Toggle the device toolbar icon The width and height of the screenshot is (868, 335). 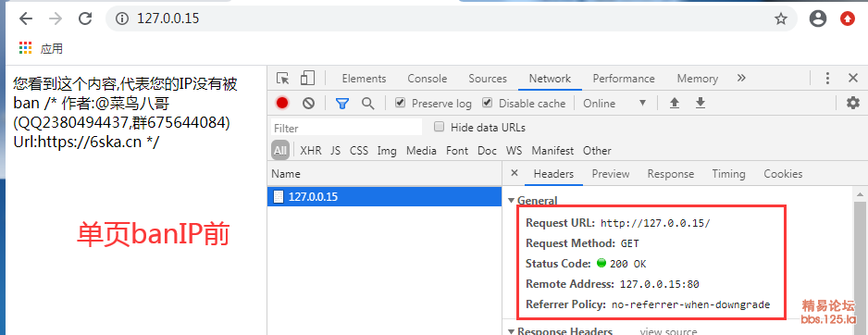click(307, 79)
